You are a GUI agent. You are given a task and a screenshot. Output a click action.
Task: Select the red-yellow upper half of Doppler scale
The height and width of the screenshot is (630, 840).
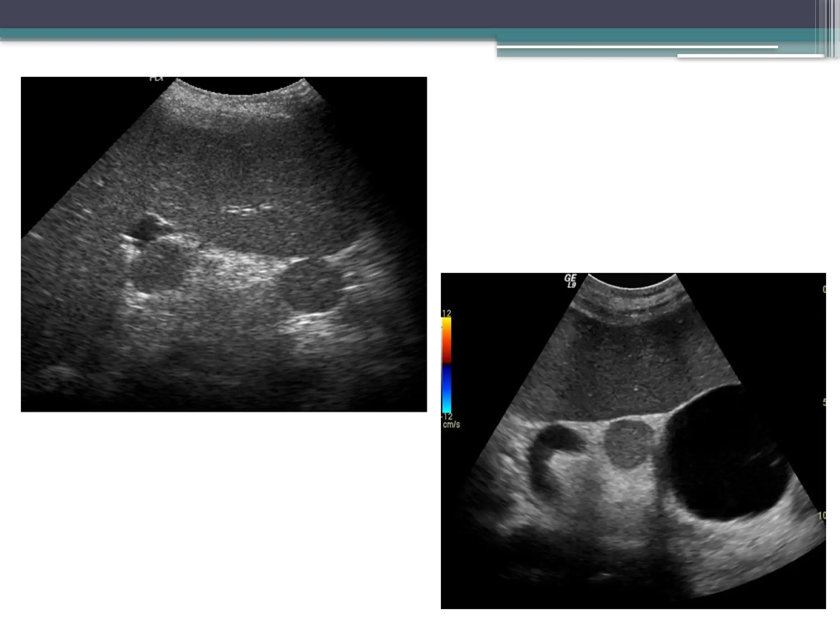(x=446, y=340)
